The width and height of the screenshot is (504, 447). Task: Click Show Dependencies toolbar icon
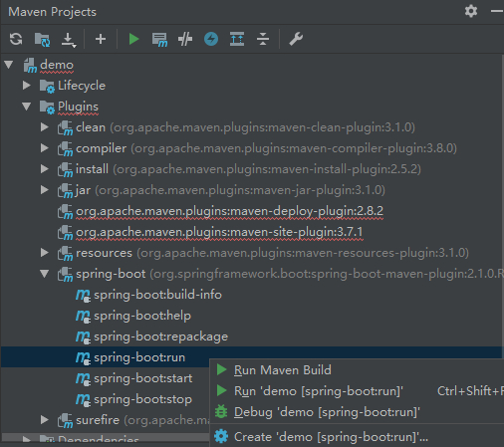[x=237, y=39]
